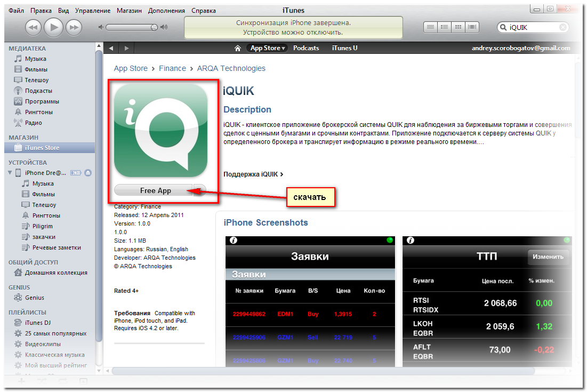Open the Заявки iPhone screenshot
The width and height of the screenshot is (587, 392).
[310, 301]
